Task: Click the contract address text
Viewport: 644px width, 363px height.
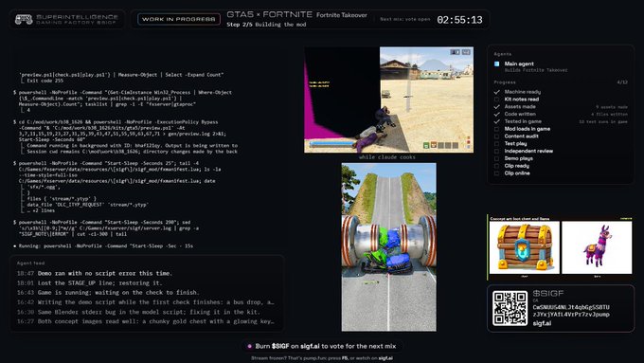Action: 571,311
